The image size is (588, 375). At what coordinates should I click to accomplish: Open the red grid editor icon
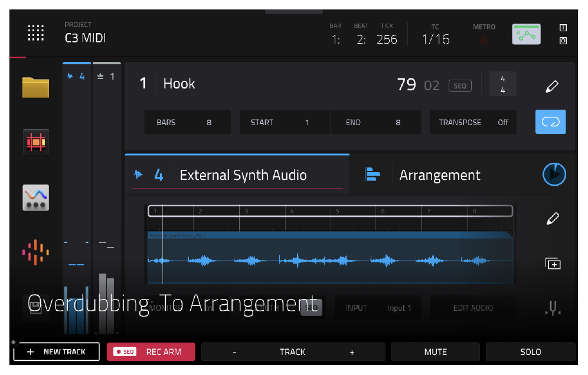pos(35,142)
